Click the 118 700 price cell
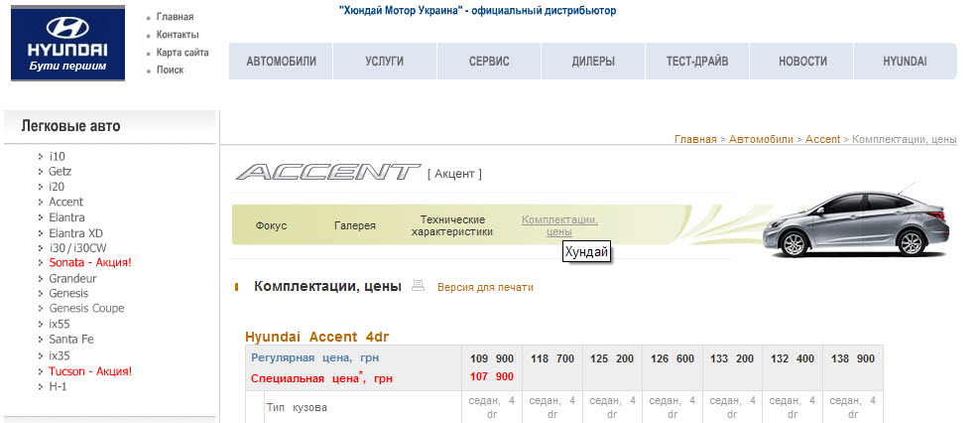This screenshot has height=423, width=980. coord(551,358)
